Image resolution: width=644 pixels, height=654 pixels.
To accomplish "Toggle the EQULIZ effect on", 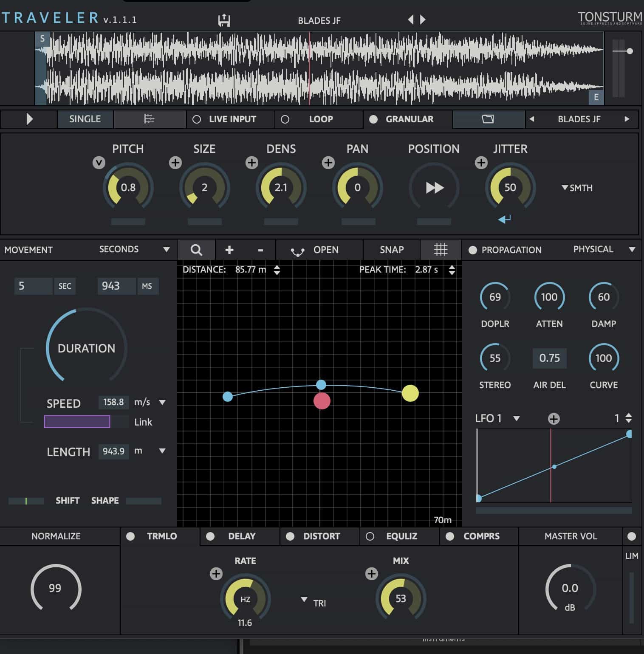I will pyautogui.click(x=370, y=536).
